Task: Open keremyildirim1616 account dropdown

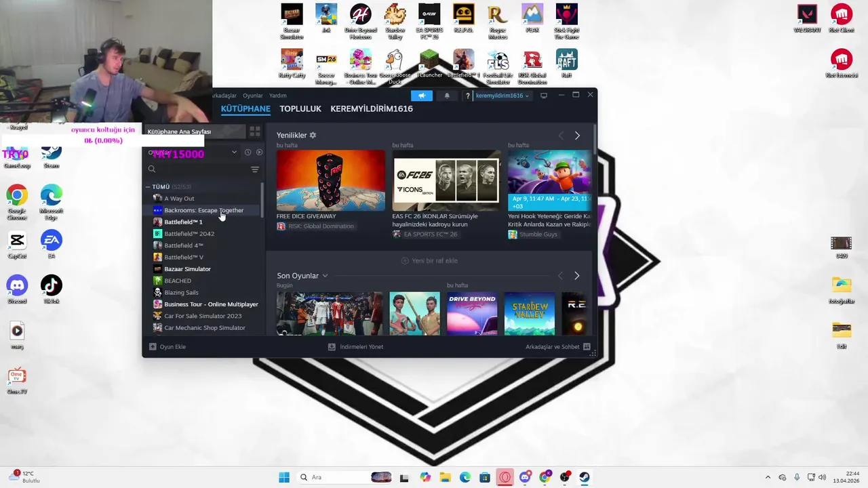Action: 502,96
